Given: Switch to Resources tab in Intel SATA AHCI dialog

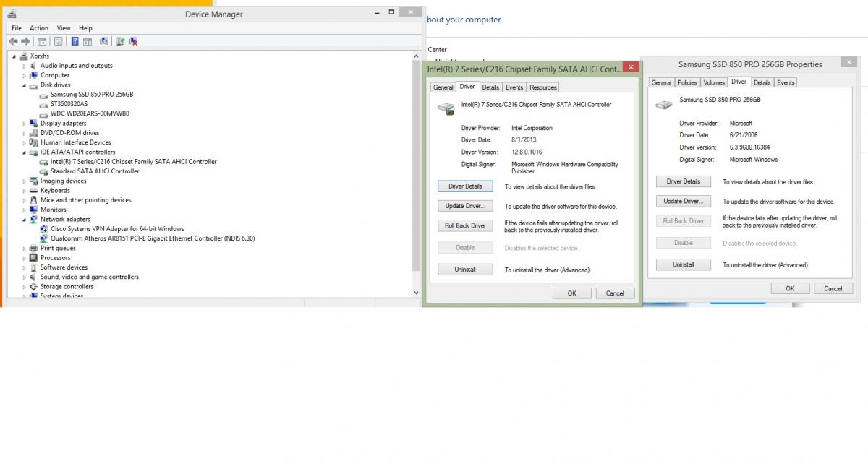Looking at the screenshot, I should [x=542, y=87].
